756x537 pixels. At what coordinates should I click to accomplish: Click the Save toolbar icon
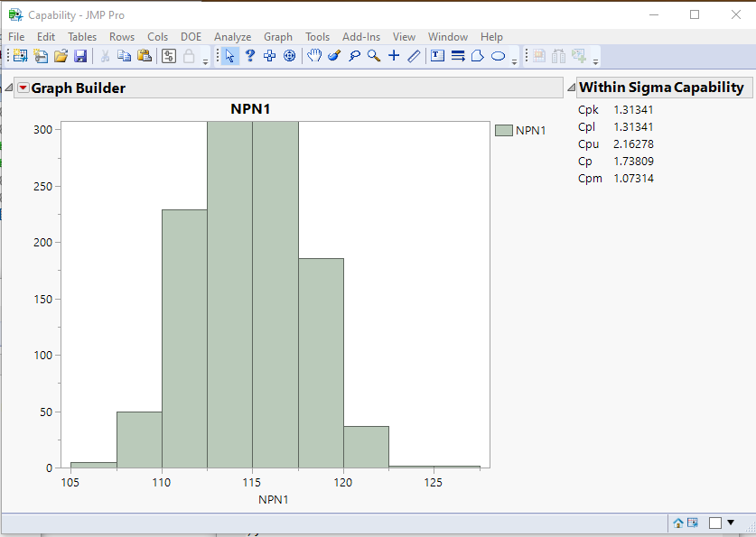tap(81, 55)
